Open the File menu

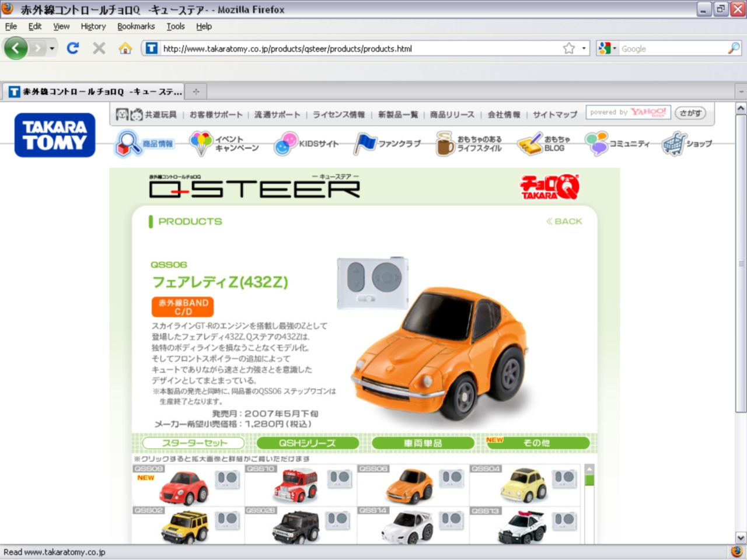[11, 26]
